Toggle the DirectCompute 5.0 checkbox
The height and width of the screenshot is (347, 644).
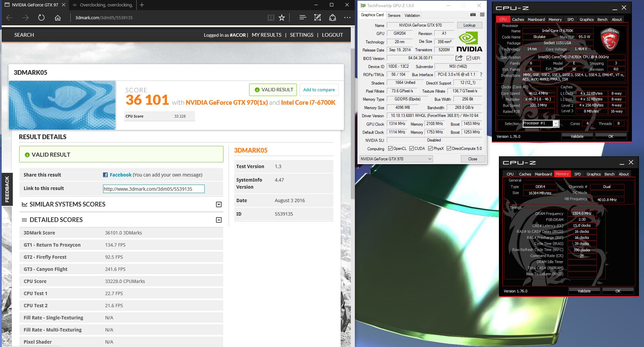pyautogui.click(x=449, y=149)
